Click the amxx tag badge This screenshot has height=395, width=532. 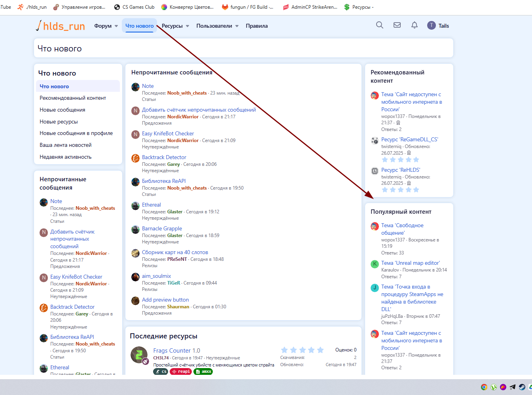[x=203, y=372]
